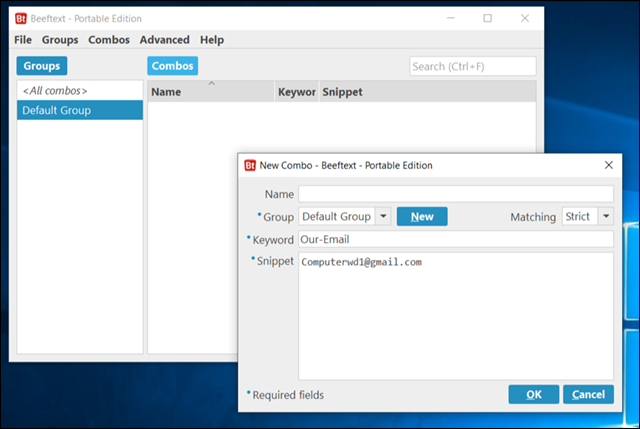Sort combos by Name column header
The image size is (640, 429).
[x=211, y=91]
